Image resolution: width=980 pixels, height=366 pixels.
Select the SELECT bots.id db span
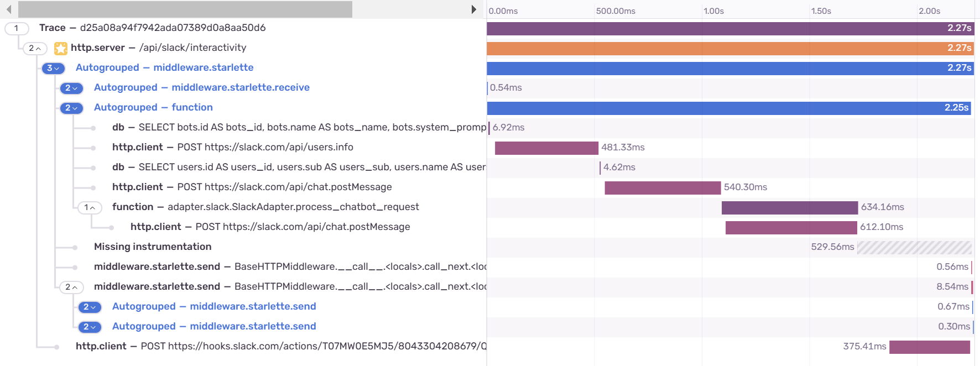click(x=299, y=127)
